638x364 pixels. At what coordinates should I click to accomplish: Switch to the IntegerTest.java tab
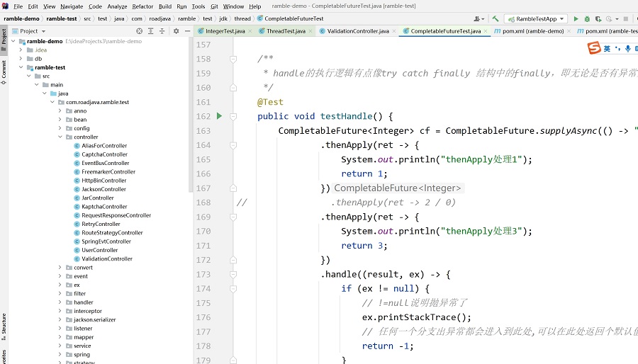(x=225, y=31)
